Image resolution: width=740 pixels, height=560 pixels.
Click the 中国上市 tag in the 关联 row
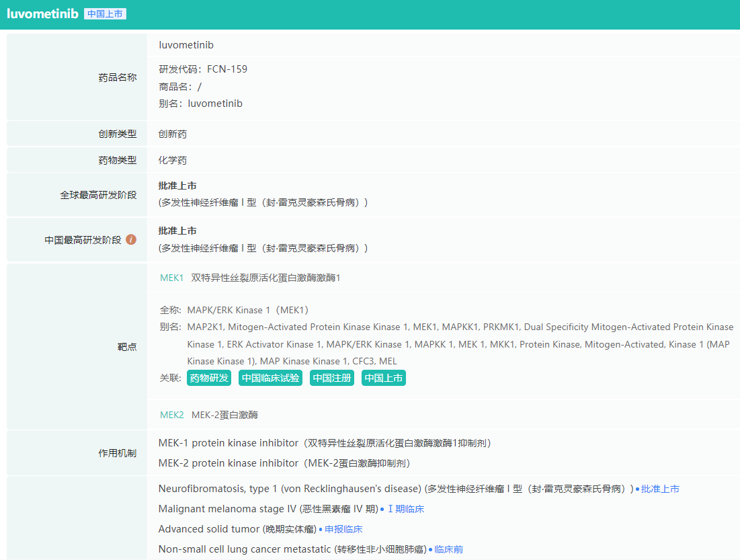(383, 378)
